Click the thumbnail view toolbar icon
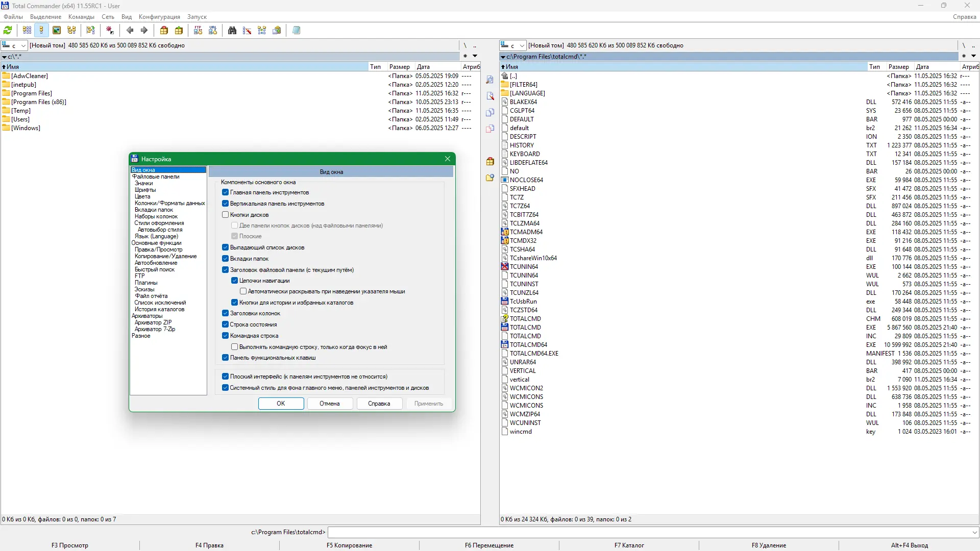 57,31
